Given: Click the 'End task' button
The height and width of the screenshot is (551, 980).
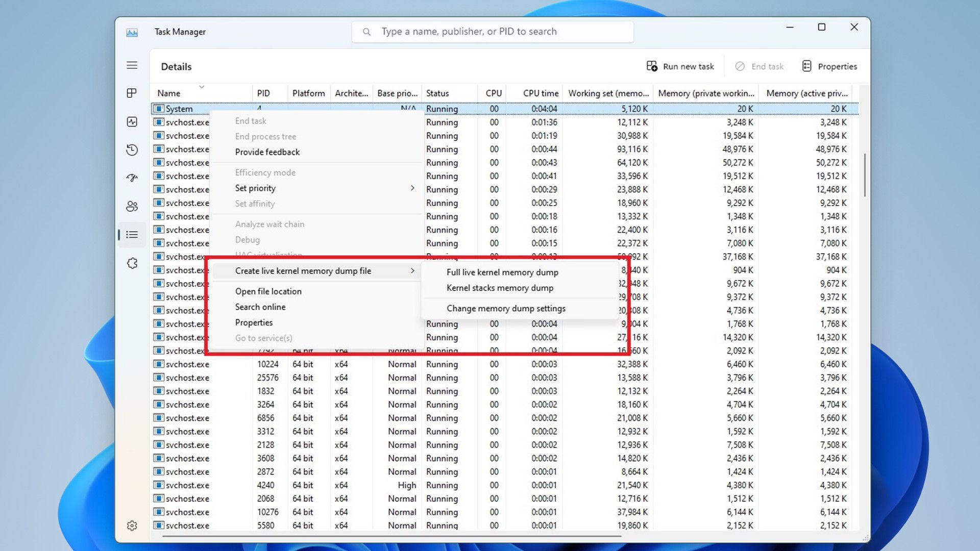Looking at the screenshot, I should click(761, 67).
